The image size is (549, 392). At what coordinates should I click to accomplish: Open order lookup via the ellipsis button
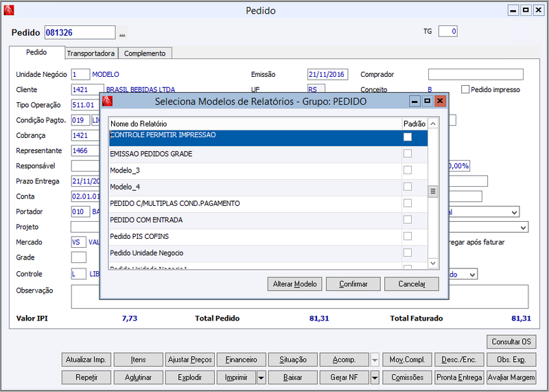pos(122,33)
